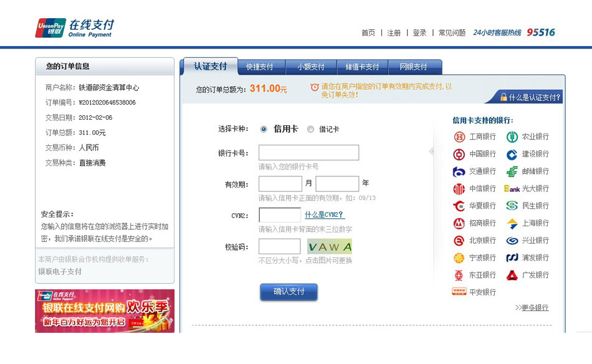Focus the 校验码 input field
This screenshot has width=592, height=364.
[279, 247]
